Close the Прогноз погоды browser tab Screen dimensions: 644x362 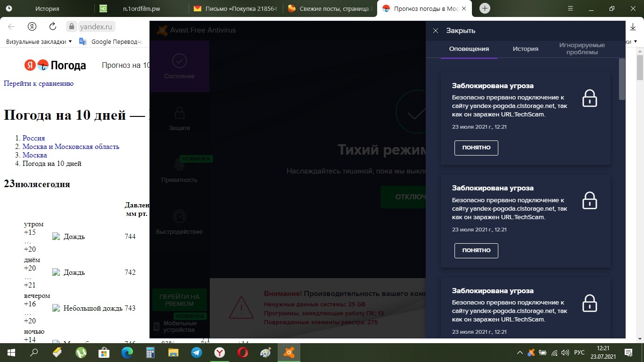coord(464,8)
